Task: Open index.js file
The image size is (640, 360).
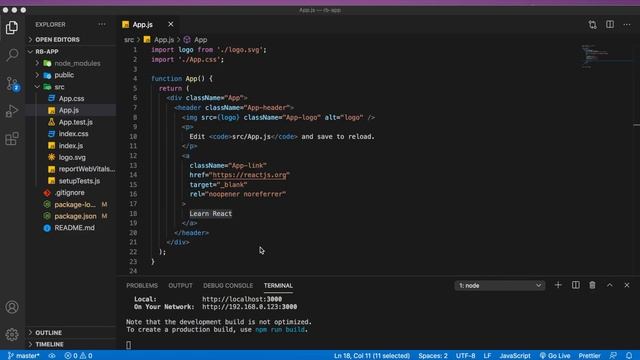Action: coord(71,145)
